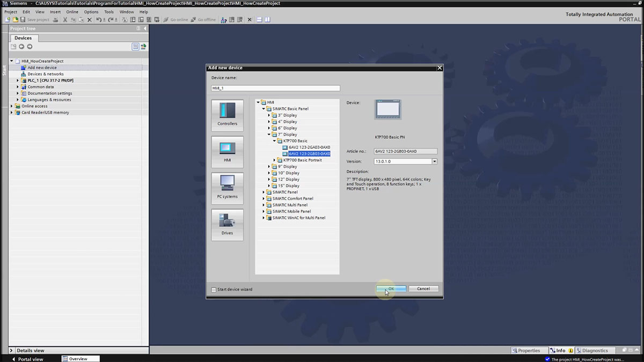This screenshot has width=644, height=362.
Task: Click the Split editor vertically icon
Action: (267, 20)
